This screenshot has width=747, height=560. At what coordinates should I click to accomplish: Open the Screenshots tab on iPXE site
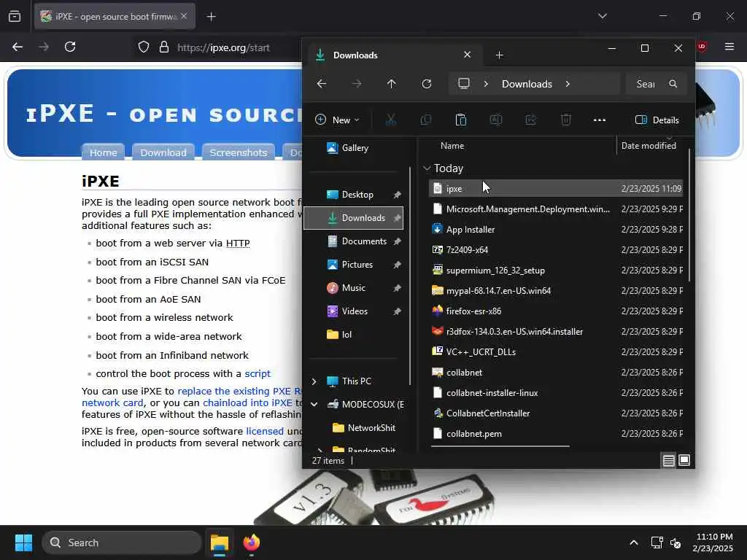pos(239,152)
